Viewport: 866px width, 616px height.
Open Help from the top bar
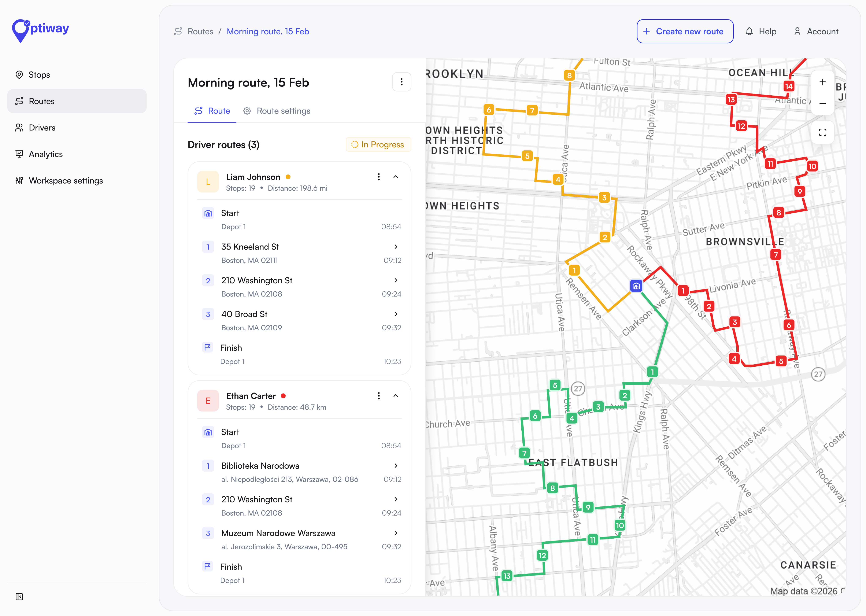click(761, 32)
